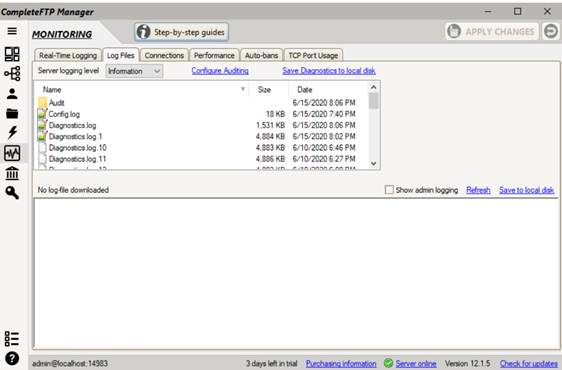This screenshot has height=370, width=562.
Task: Sort by the Name column arrow
Action: [243, 89]
